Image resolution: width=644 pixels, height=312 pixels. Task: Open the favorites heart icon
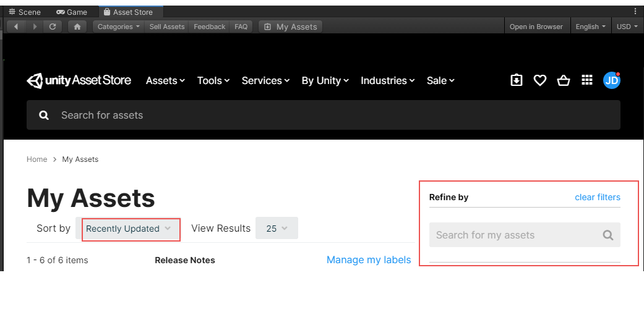pos(539,80)
